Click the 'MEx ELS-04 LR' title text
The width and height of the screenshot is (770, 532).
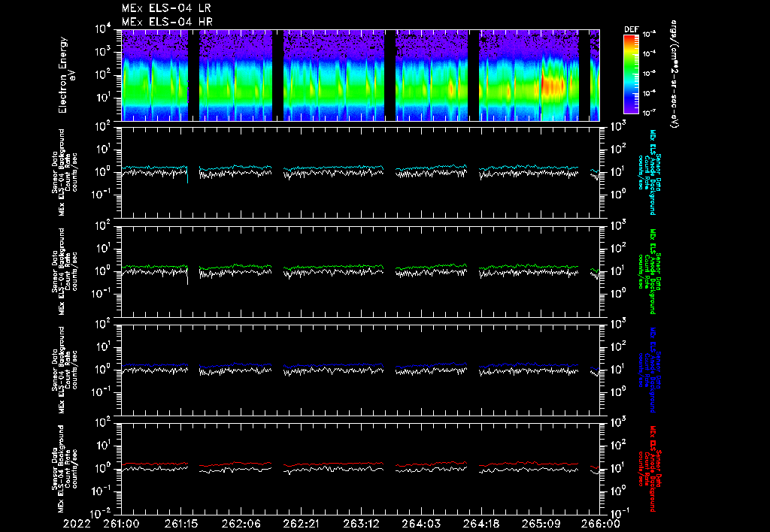tap(166, 8)
